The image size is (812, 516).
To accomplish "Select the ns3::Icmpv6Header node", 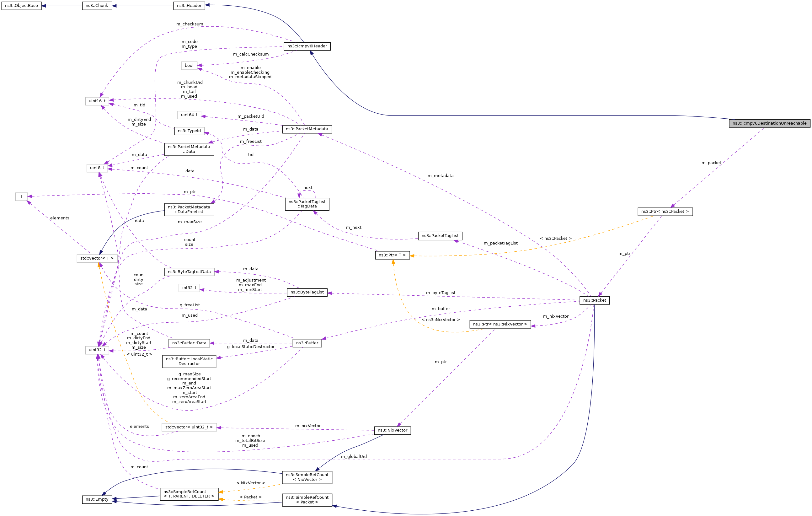I will click(x=307, y=46).
